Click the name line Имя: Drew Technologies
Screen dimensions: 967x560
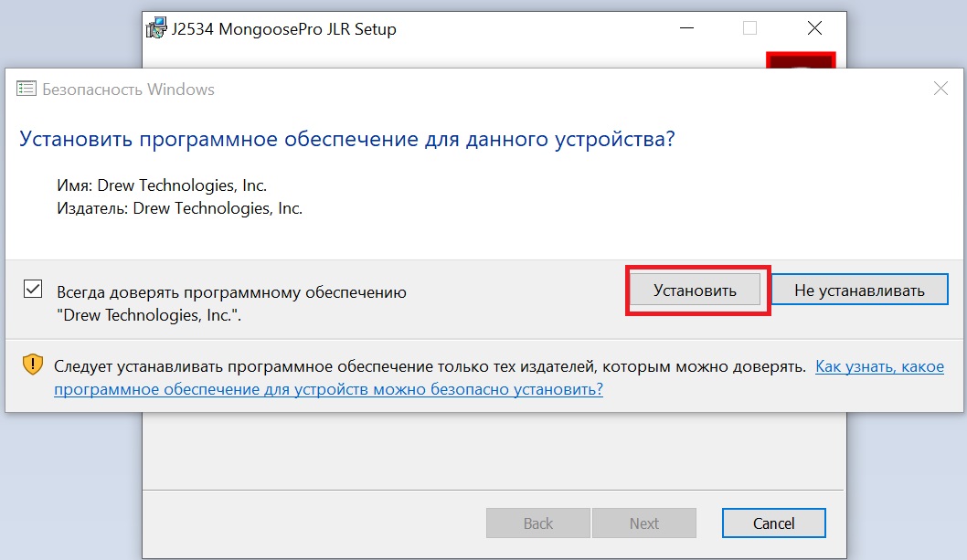[162, 185]
